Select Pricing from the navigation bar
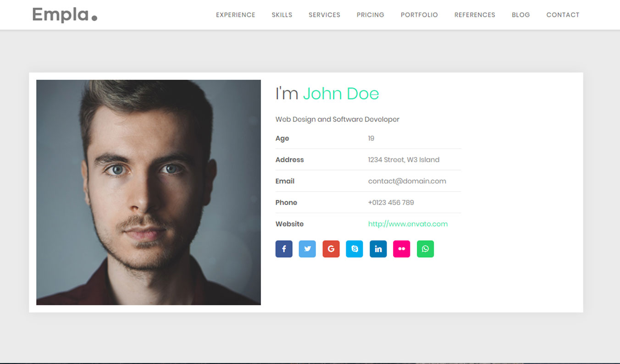Screen dimensions: 620x364 click(x=371, y=15)
